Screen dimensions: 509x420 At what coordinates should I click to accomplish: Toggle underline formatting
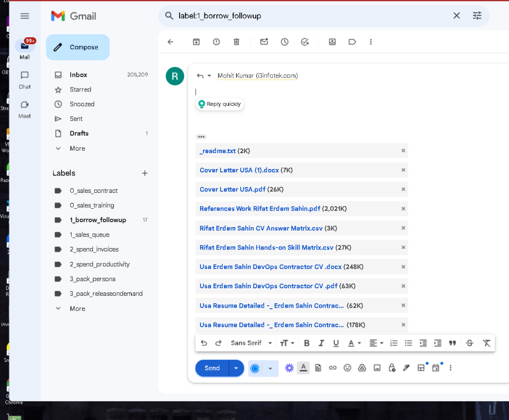click(x=336, y=343)
